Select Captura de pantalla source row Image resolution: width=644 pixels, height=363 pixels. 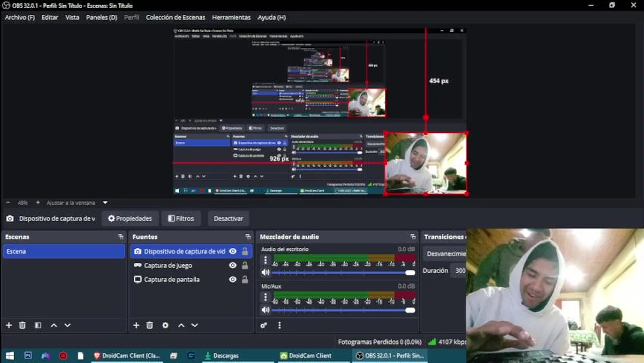point(191,279)
